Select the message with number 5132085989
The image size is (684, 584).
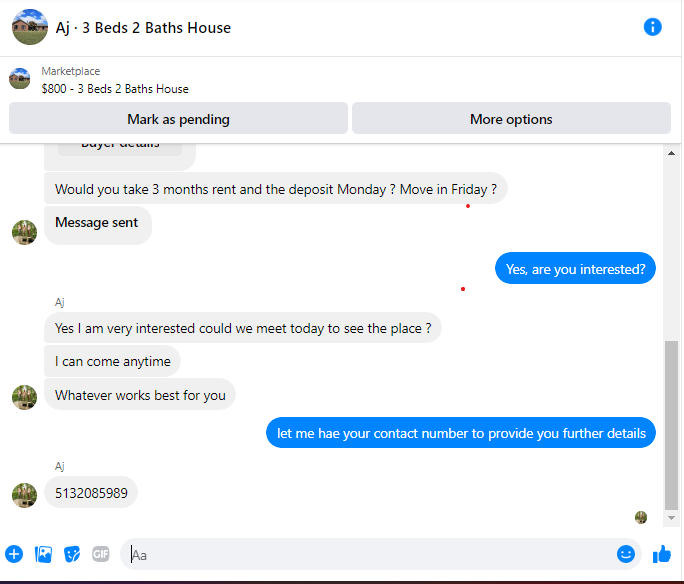[91, 493]
